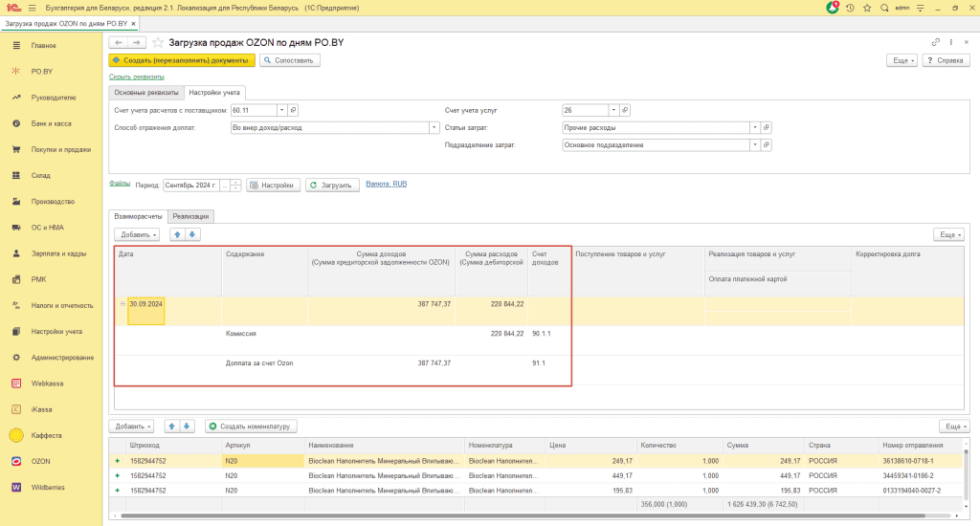This screenshot has width=980, height=526.
Task: Open the РМК section
Action: [38, 279]
